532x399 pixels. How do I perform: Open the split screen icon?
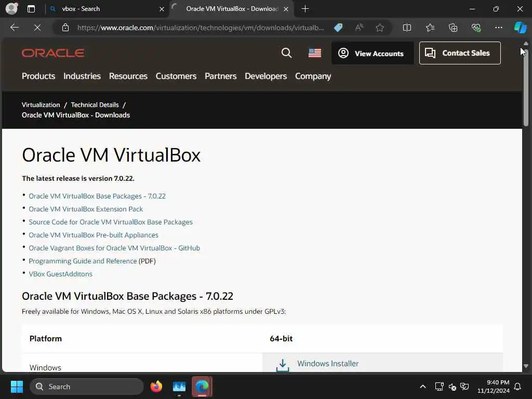(x=407, y=28)
